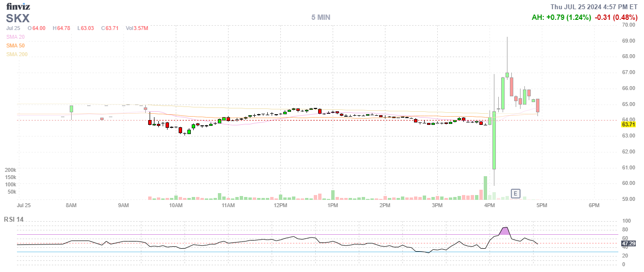
Task: Open the SKX ticker symbol selector
Action: pyautogui.click(x=18, y=18)
